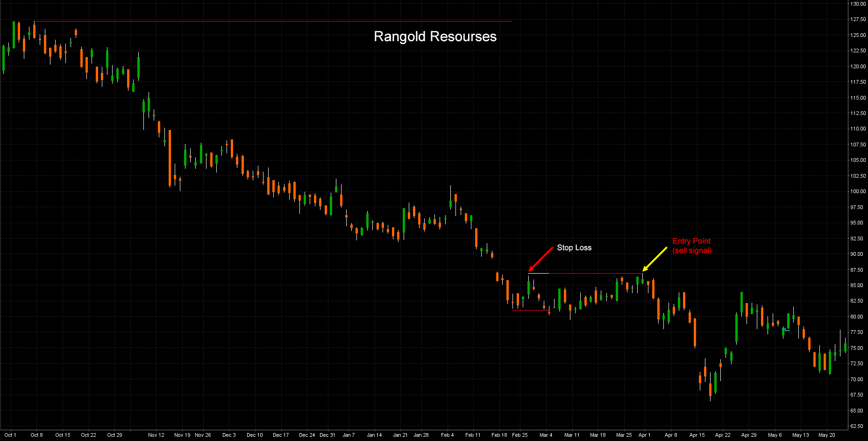Select the 75.00 price axis label
The height and width of the screenshot is (441, 868).
pyautogui.click(x=858, y=348)
